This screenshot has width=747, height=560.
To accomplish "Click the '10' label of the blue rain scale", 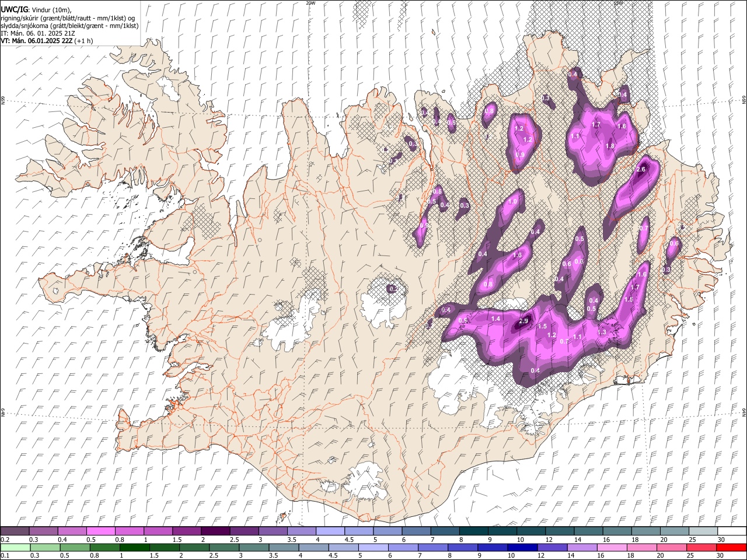I will (511, 556).
